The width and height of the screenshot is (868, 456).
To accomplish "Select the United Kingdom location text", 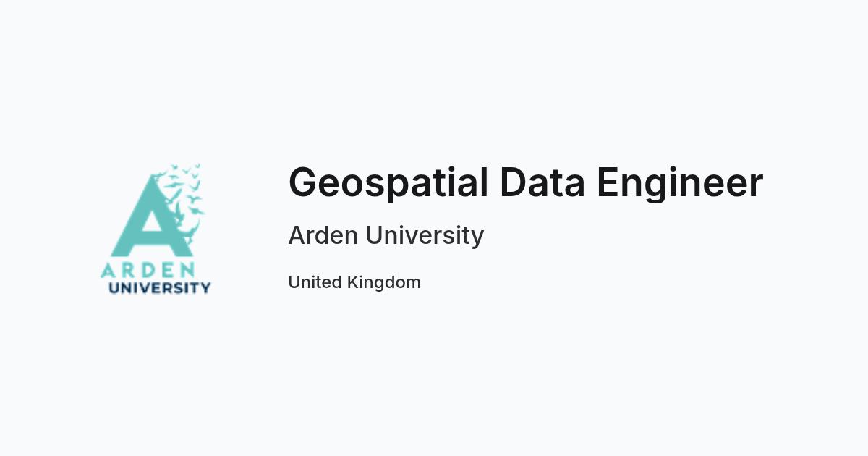I will point(354,282).
